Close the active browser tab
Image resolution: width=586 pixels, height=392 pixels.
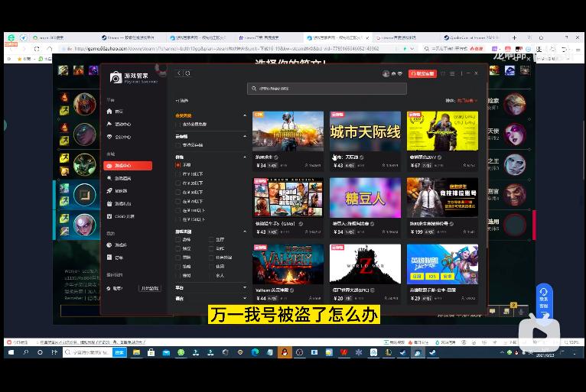pos(367,37)
